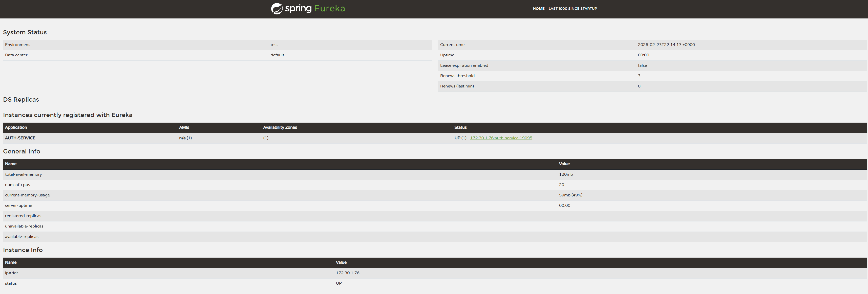
Task: Click the DS Replicas heading
Action: pos(21,100)
